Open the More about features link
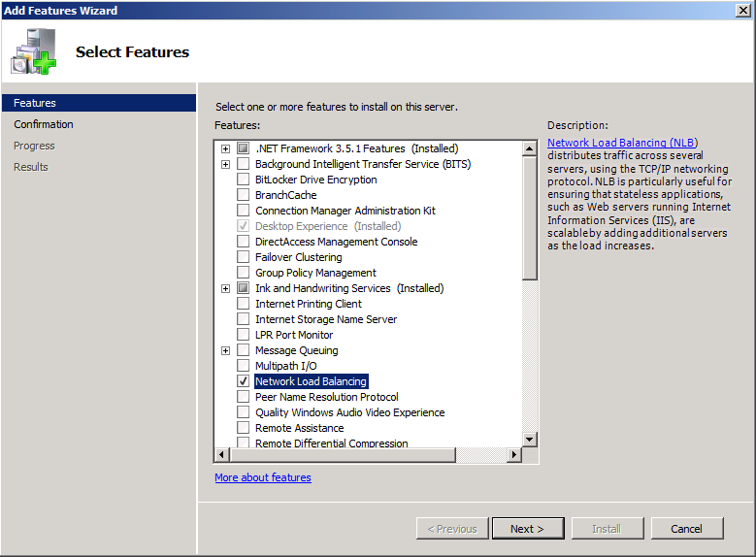Viewport: 756px width, 557px height. pyautogui.click(x=263, y=477)
